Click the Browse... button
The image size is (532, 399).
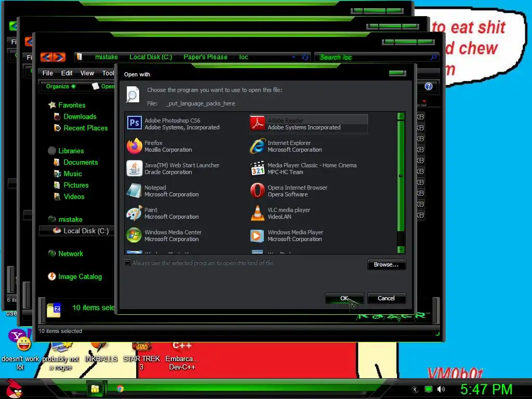point(386,264)
